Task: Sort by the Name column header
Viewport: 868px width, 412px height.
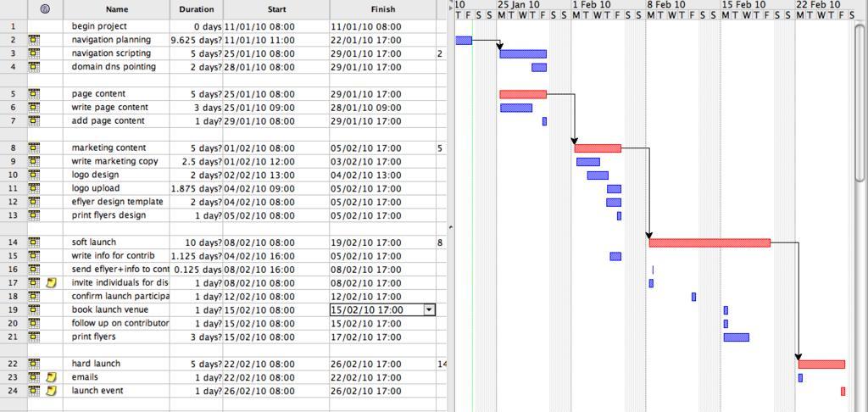Action: (117, 9)
